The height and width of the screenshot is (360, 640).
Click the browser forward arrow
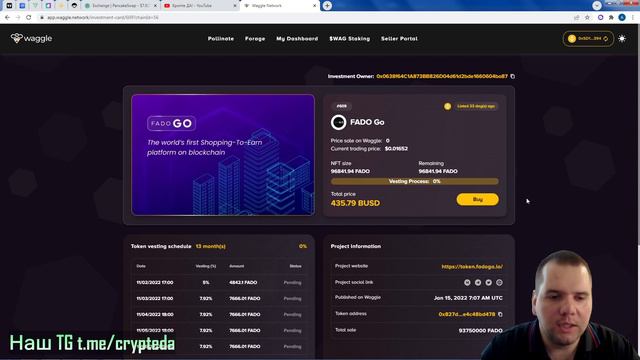click(x=18, y=18)
